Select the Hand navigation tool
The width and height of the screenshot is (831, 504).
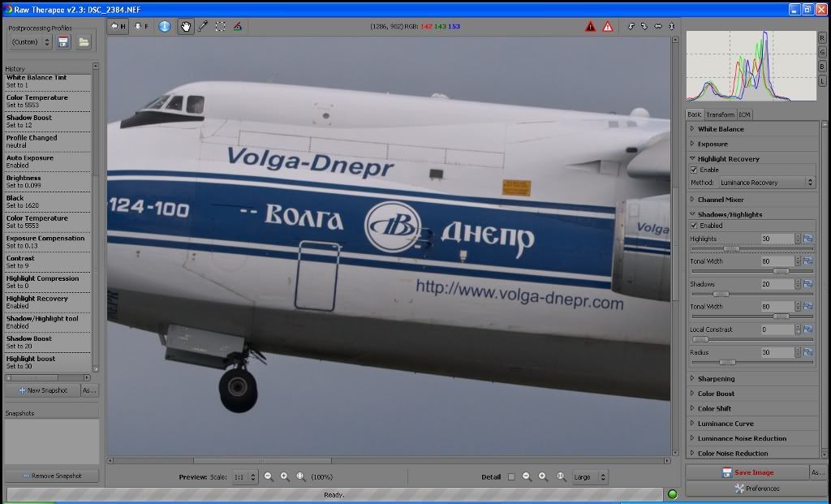(186, 27)
